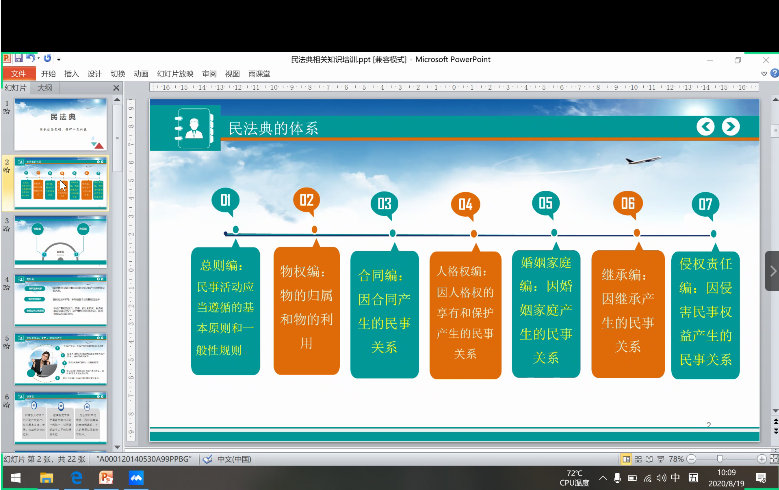
Task: Switch to Normal view in status bar
Action: coord(626,459)
